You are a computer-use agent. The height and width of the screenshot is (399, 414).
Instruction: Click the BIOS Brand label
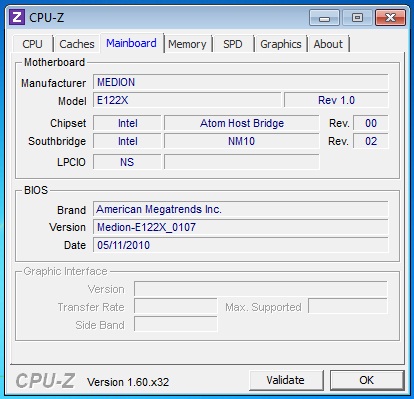tap(71, 210)
